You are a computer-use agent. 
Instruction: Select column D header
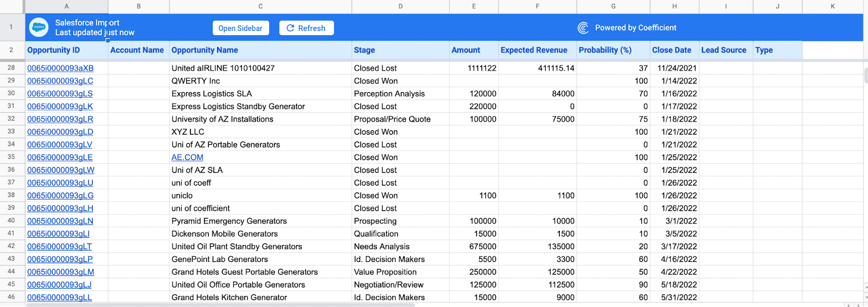(400, 7)
